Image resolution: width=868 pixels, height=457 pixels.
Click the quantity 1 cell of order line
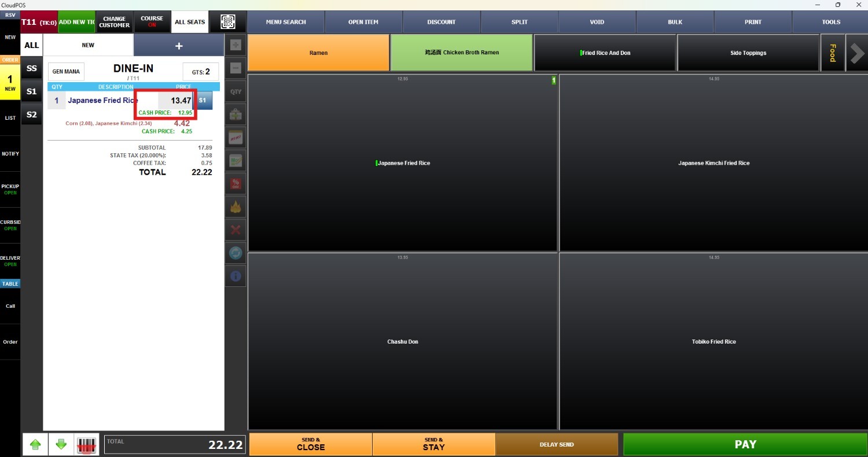point(57,100)
